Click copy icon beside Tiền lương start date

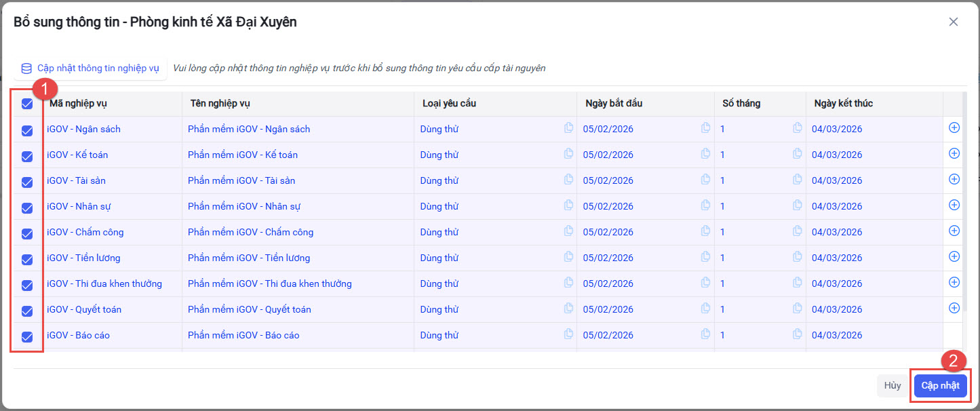click(x=706, y=256)
